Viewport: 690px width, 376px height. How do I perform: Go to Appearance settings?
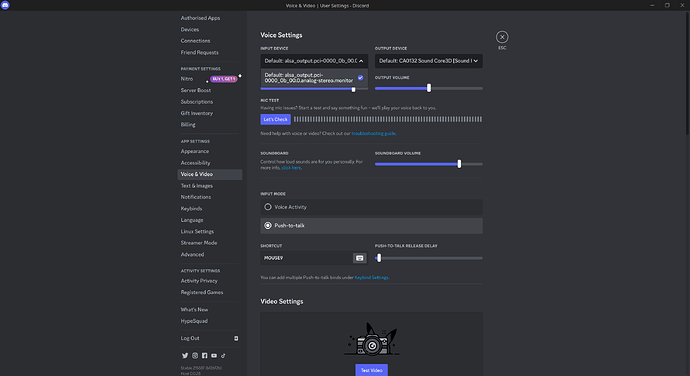(x=195, y=151)
